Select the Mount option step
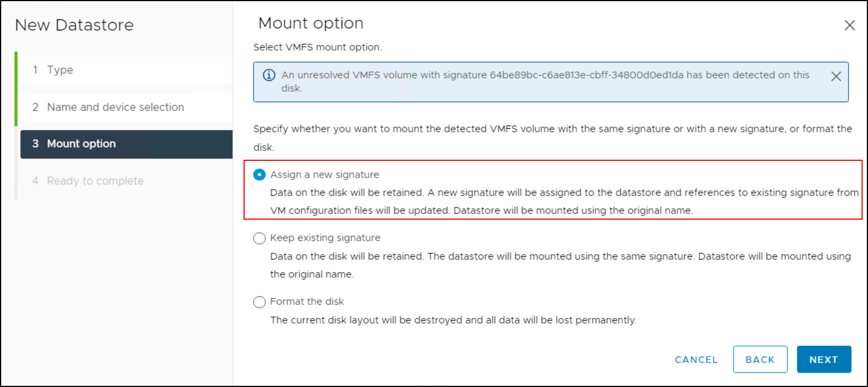 click(81, 144)
